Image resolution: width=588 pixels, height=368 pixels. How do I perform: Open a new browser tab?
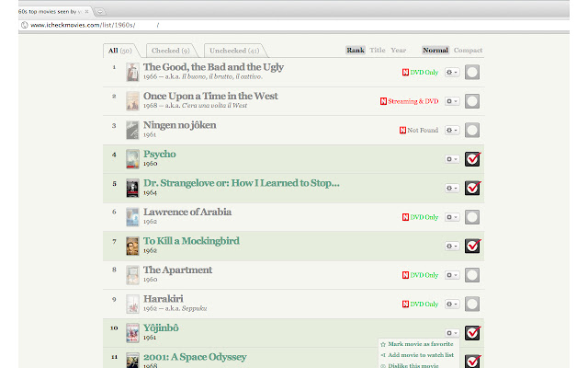point(100,12)
